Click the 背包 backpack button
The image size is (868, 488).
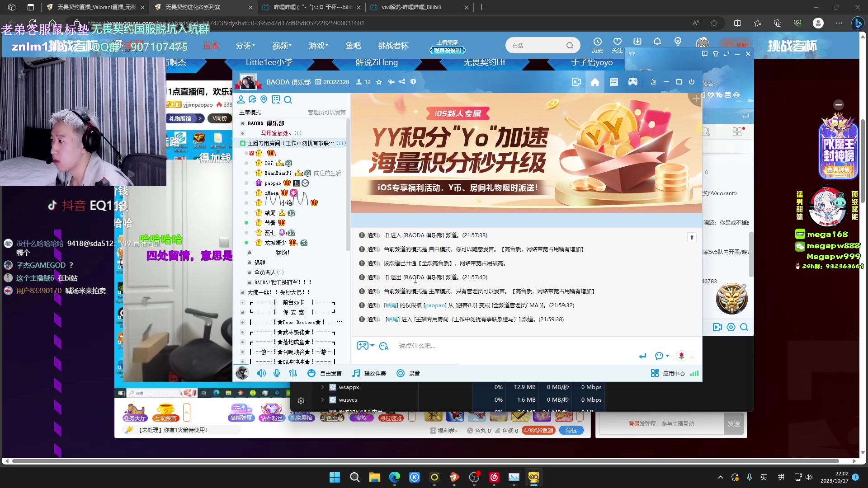click(571, 431)
